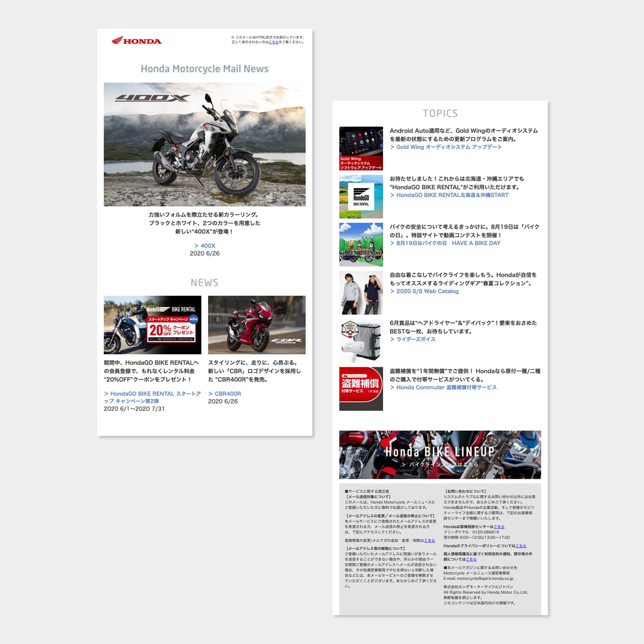
Task: Open 2020 S/S Web Catalog link
Action: [424, 291]
